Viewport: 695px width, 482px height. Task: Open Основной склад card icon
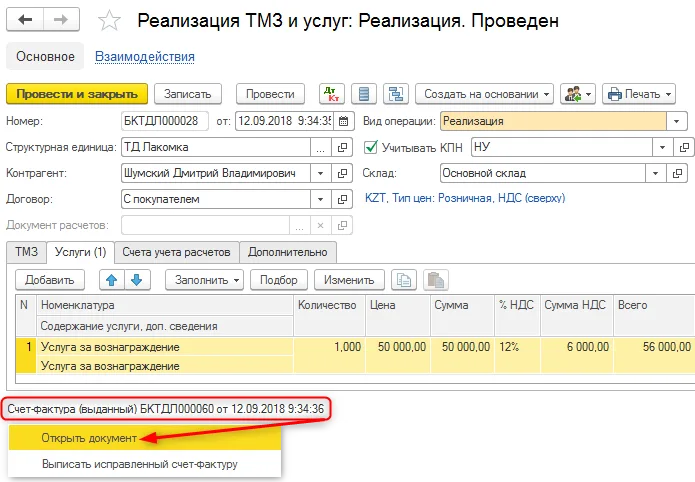pyautogui.click(x=677, y=173)
